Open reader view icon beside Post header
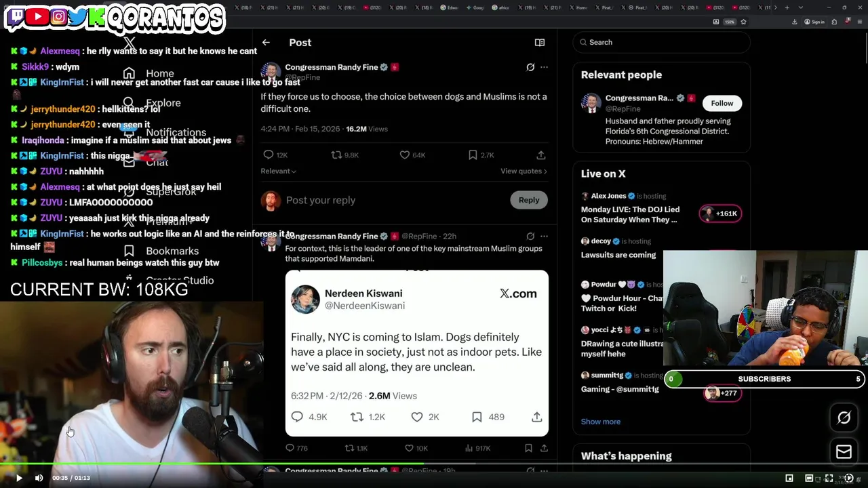Screen dimensions: 868x488 tap(540, 42)
